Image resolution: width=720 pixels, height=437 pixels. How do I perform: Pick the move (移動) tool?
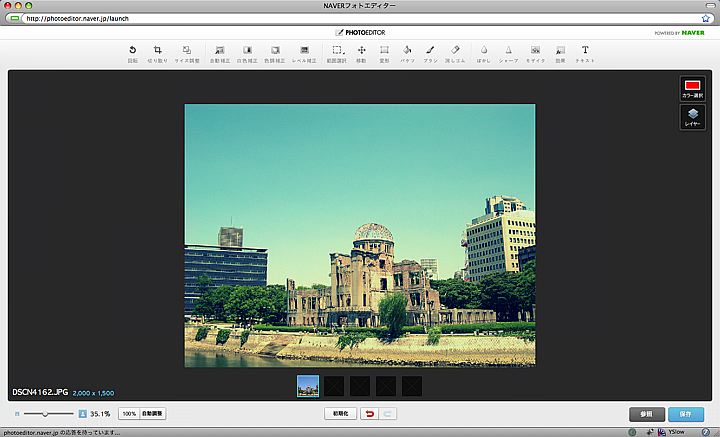(361, 52)
